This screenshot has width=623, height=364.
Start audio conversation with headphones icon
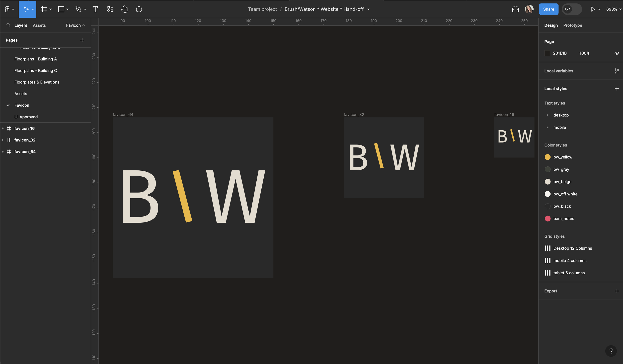[515, 9]
